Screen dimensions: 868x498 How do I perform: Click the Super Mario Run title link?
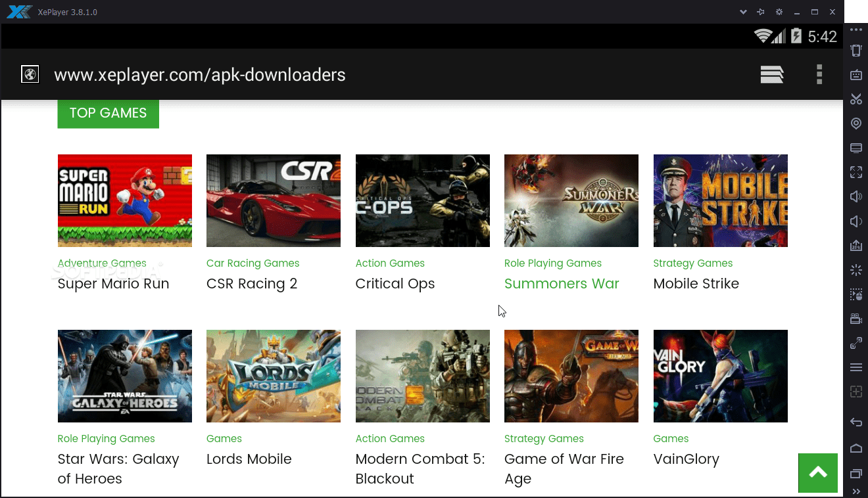[114, 284]
